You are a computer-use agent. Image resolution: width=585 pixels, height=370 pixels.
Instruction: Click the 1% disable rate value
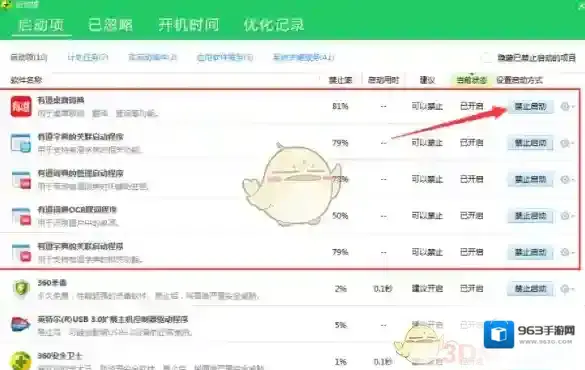click(x=341, y=361)
